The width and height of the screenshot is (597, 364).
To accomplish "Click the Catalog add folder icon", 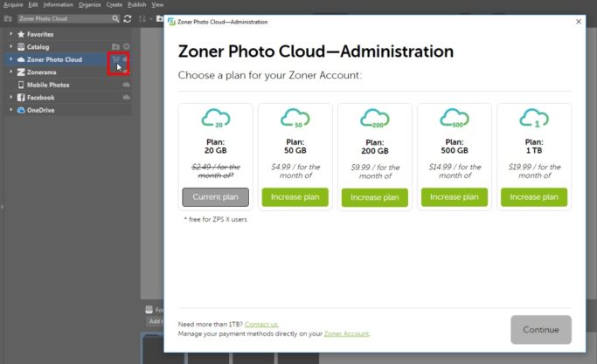I will pyautogui.click(x=115, y=46).
